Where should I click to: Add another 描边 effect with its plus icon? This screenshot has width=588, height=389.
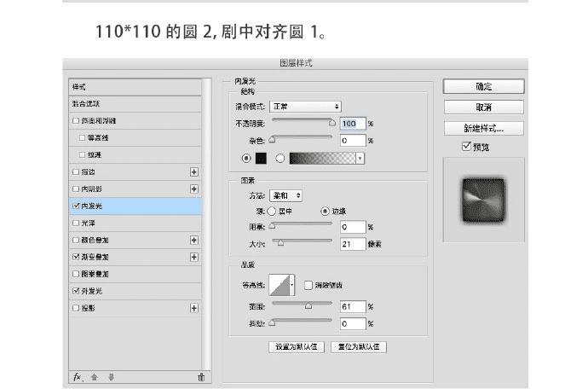(194, 172)
